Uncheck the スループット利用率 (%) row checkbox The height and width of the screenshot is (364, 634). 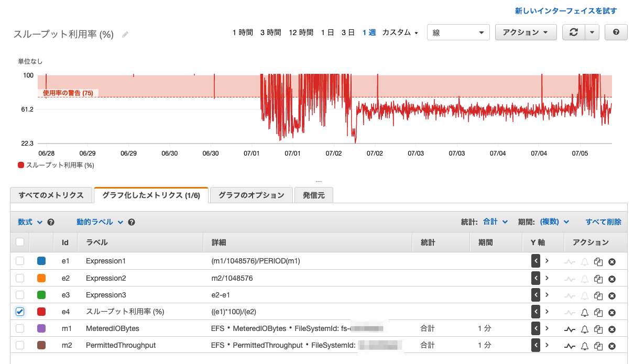coord(19,312)
